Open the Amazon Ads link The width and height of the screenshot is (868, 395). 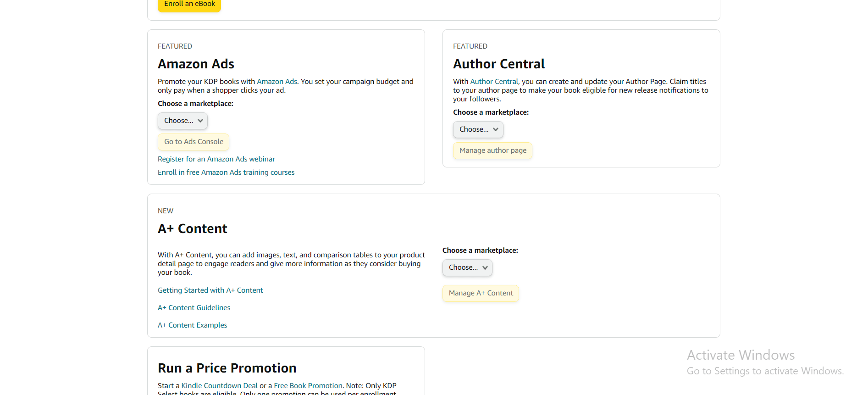click(276, 81)
